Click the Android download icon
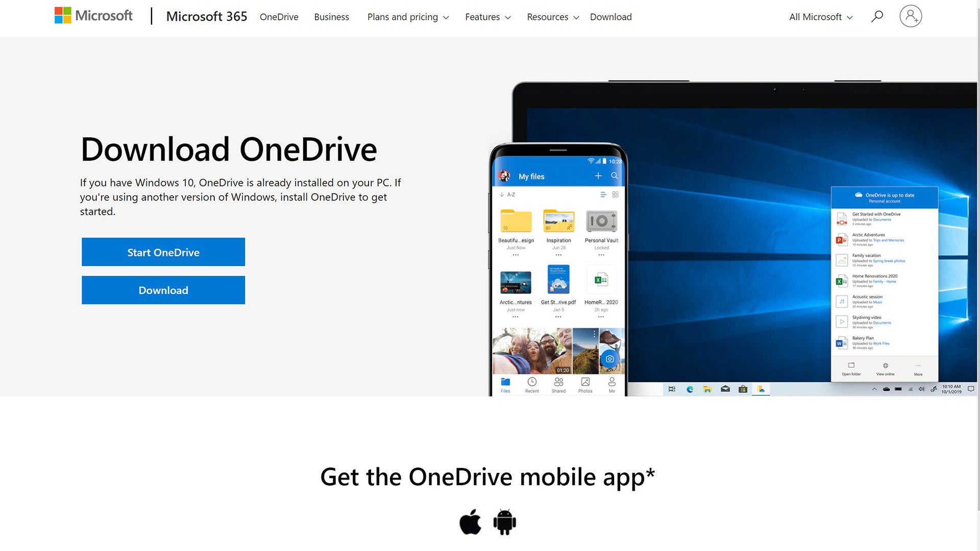Image resolution: width=980 pixels, height=551 pixels. point(505,521)
